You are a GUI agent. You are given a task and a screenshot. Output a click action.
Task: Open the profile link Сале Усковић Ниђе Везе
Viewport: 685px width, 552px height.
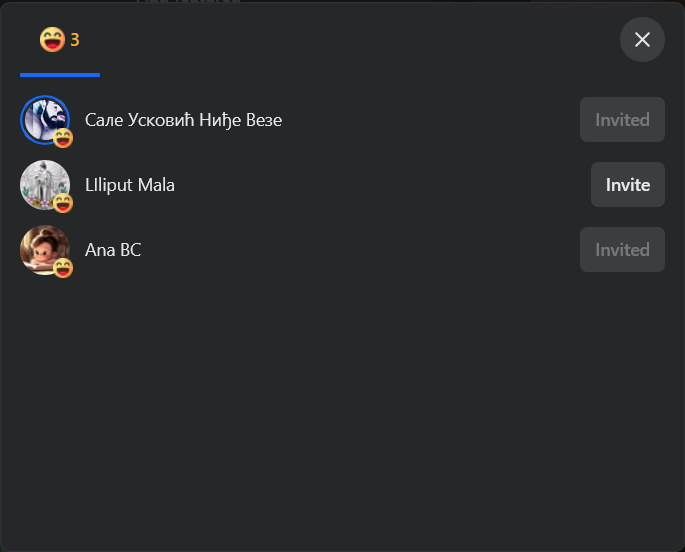[x=183, y=120]
